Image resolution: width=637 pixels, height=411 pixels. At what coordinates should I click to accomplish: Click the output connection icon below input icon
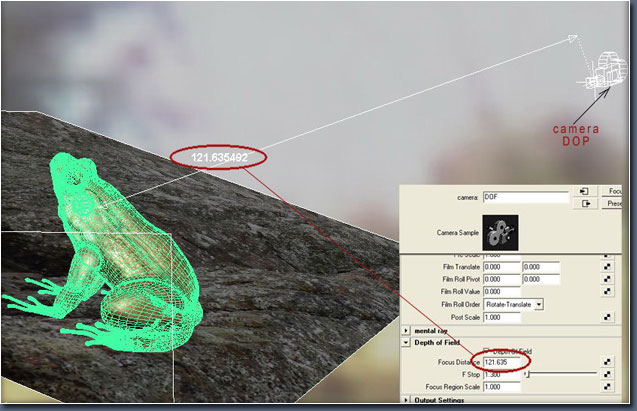583,203
